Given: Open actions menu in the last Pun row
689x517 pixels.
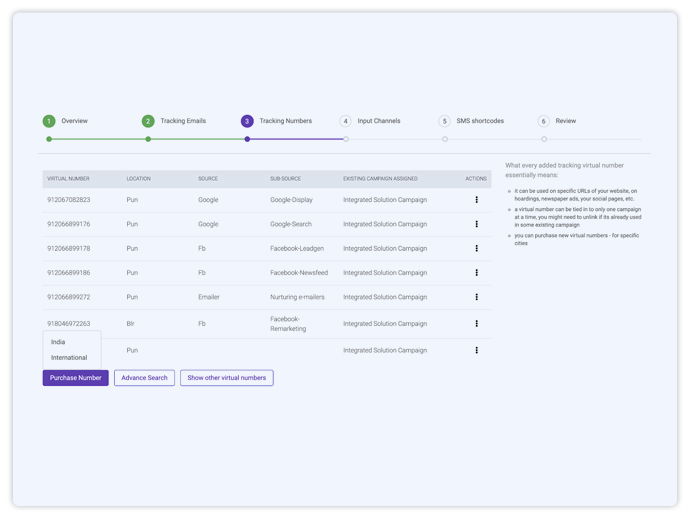Looking at the screenshot, I should click(x=476, y=350).
